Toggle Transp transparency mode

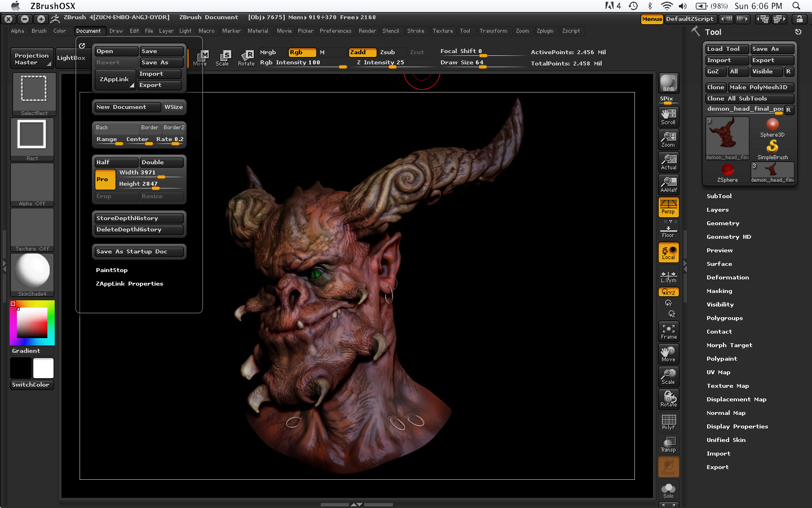coord(668,444)
